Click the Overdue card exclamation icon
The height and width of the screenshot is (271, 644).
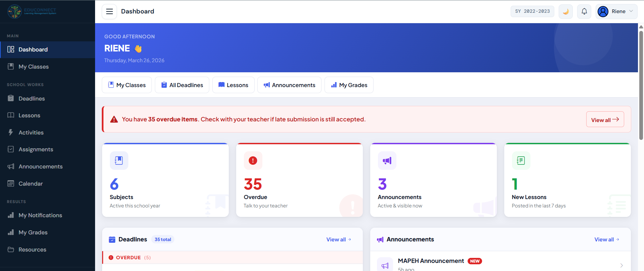point(253,160)
